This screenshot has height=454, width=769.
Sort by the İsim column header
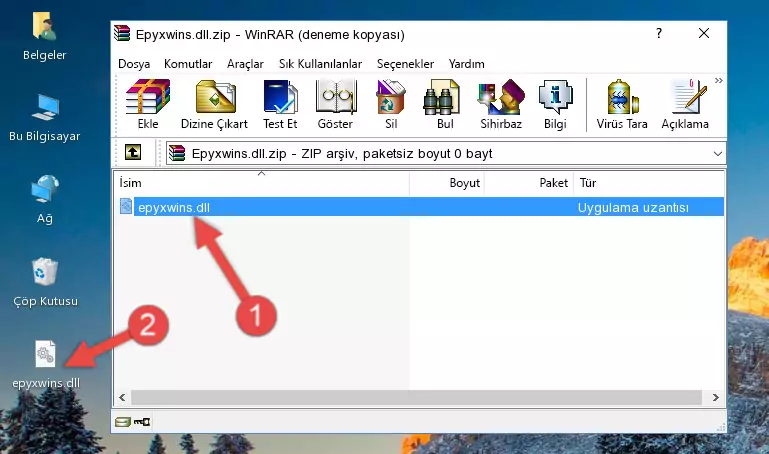(262, 183)
